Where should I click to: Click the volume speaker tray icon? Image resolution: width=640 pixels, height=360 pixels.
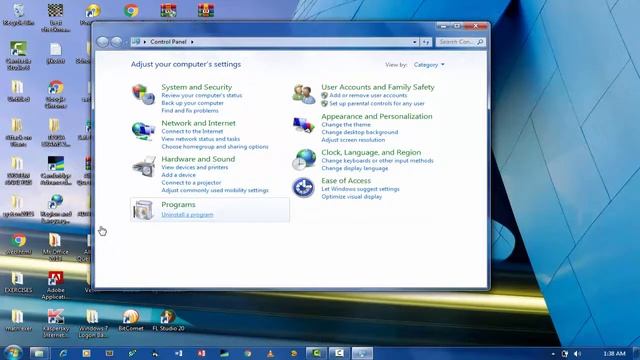pyautogui.click(x=577, y=353)
